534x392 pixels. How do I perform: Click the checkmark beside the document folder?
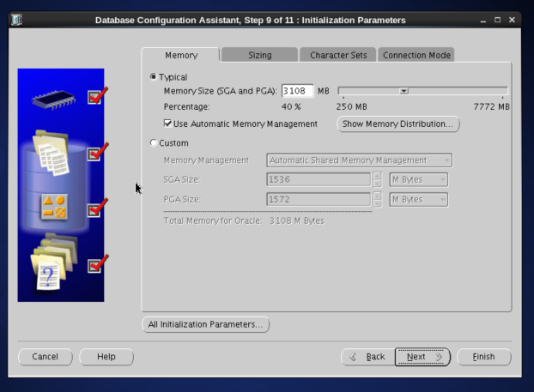(97, 152)
